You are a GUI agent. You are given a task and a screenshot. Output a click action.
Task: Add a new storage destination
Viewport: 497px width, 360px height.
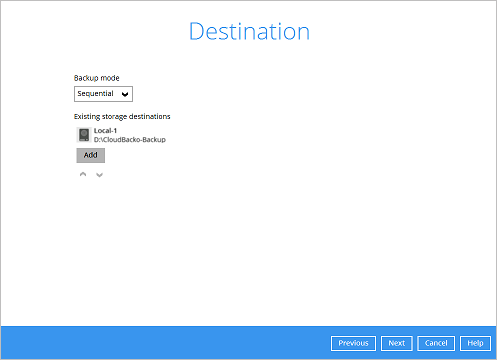coord(91,155)
